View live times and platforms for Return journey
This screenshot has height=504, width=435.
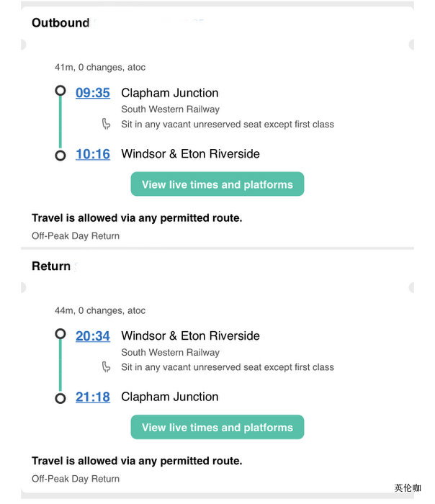(217, 428)
